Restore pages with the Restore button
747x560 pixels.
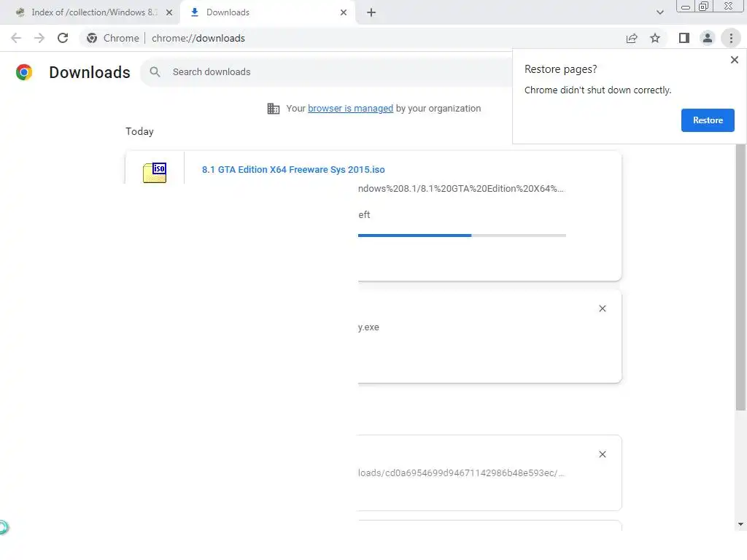[708, 120]
